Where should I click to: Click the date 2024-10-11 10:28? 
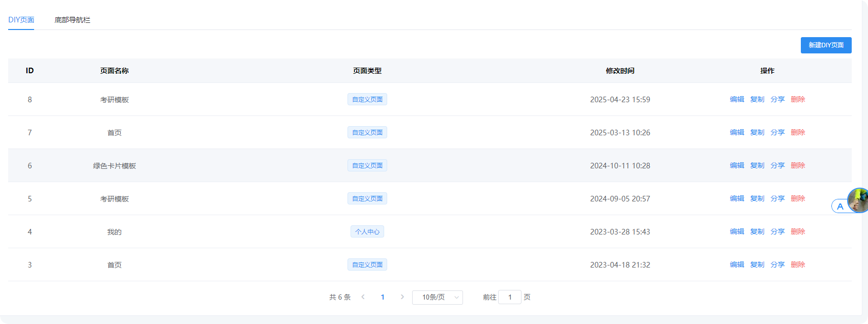(x=620, y=166)
